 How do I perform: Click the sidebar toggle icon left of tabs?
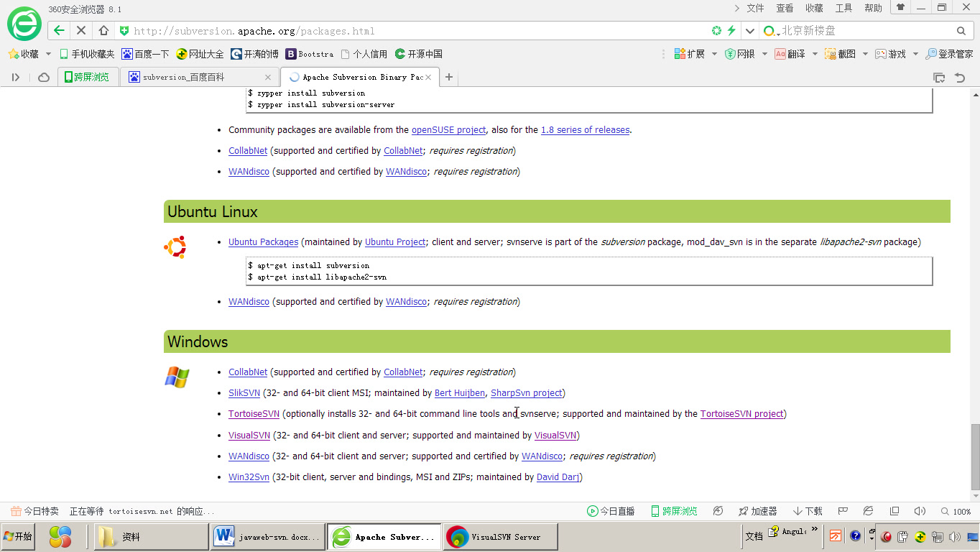16,77
